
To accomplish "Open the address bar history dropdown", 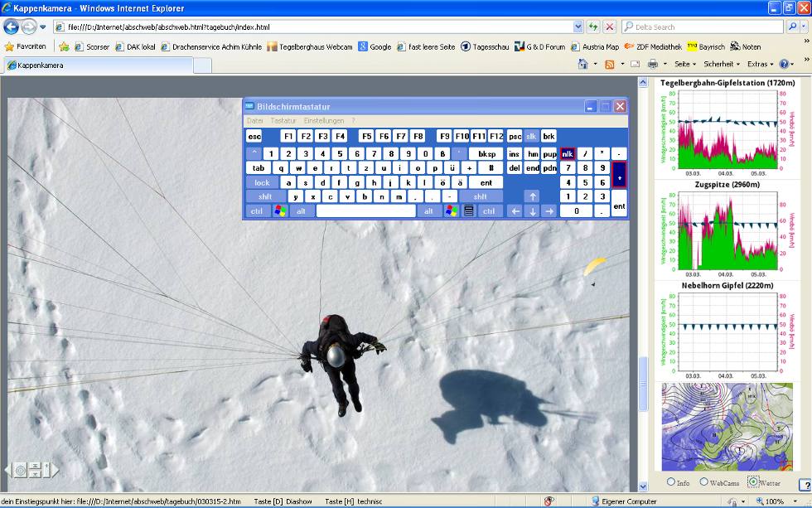I will (578, 27).
